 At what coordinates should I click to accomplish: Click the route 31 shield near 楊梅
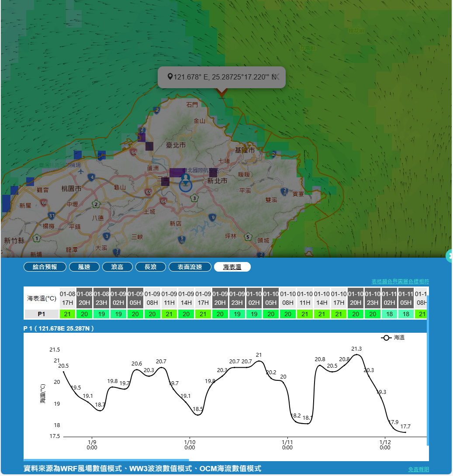(52, 216)
